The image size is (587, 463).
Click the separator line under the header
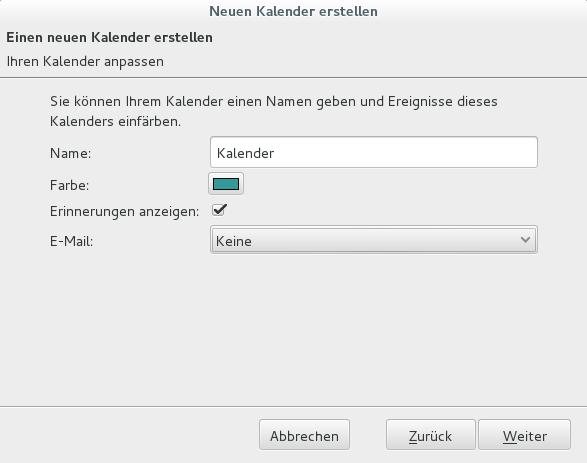click(294, 78)
